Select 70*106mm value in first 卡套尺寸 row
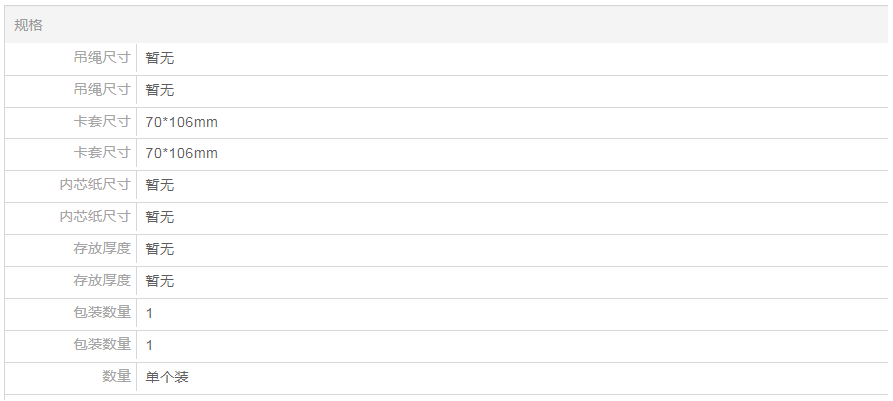The height and width of the screenshot is (401, 893). tap(181, 122)
